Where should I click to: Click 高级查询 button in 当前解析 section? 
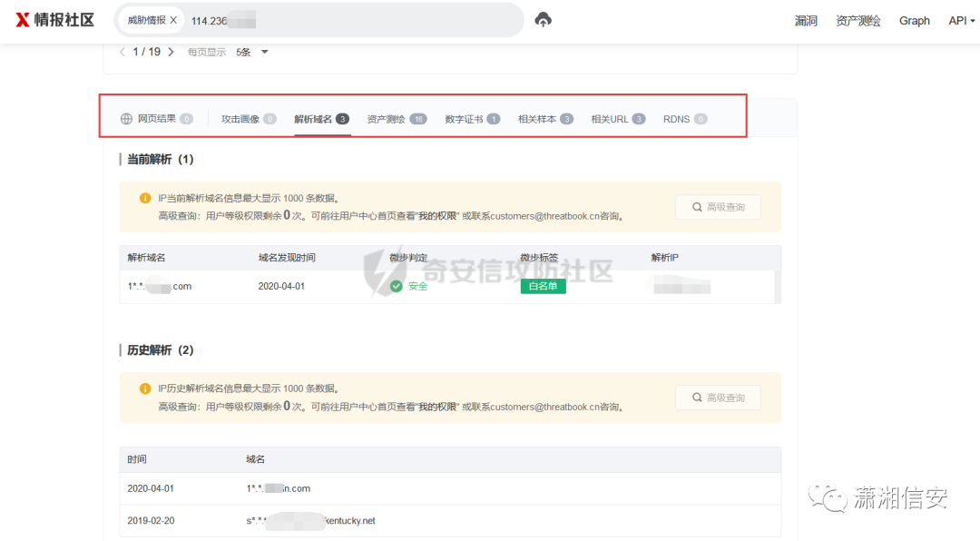pos(718,207)
